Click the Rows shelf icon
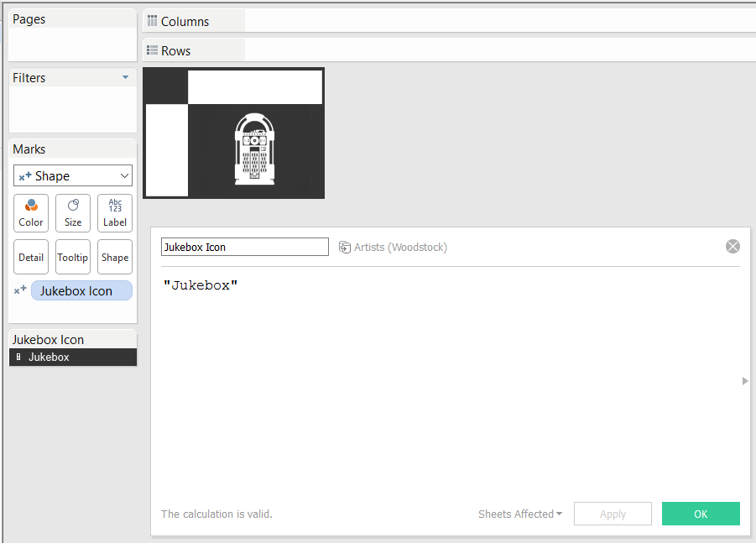 pos(153,50)
